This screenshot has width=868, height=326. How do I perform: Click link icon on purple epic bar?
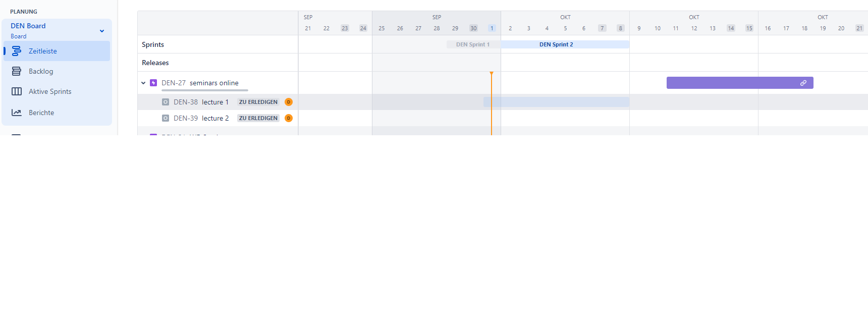[803, 83]
